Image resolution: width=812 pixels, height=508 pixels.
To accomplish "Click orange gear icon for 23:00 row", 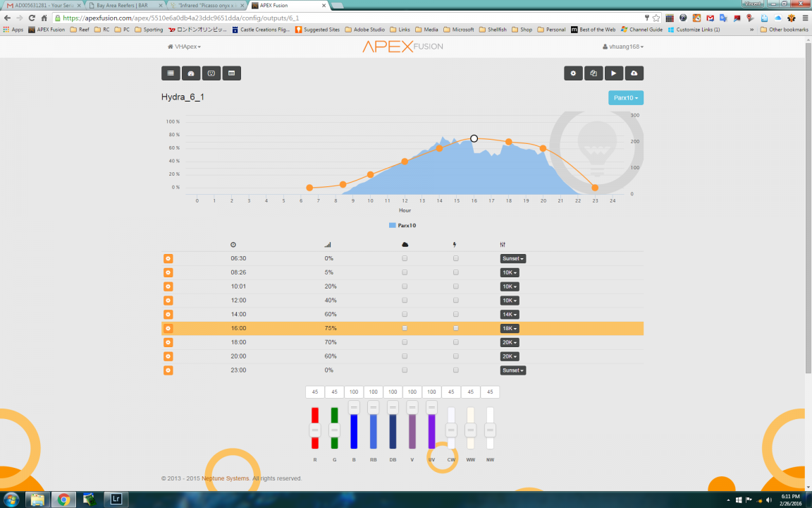I will [168, 370].
